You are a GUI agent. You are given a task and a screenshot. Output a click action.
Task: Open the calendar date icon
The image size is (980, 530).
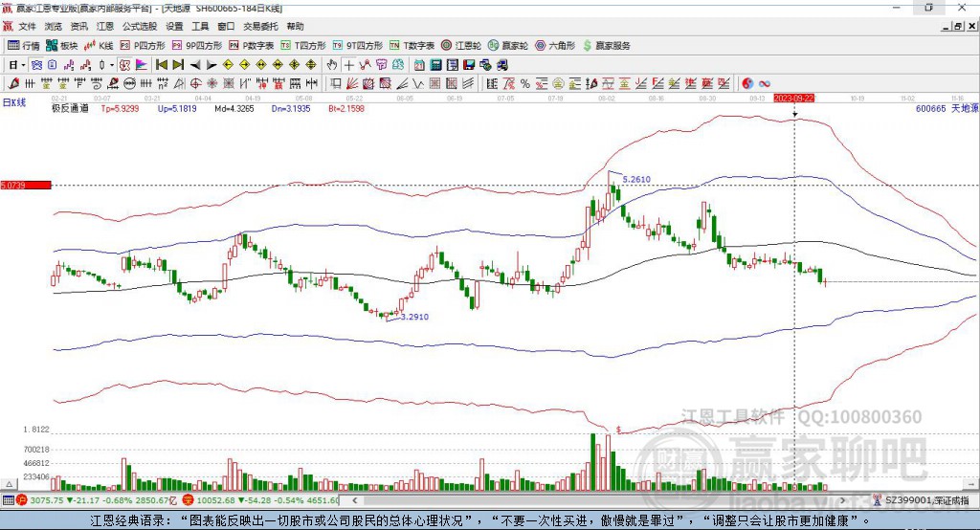point(419,65)
